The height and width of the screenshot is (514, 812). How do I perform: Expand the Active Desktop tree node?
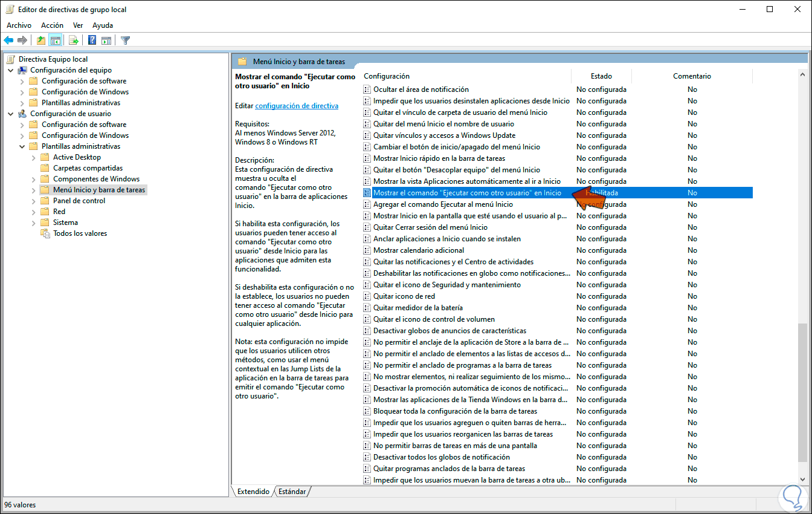click(33, 157)
